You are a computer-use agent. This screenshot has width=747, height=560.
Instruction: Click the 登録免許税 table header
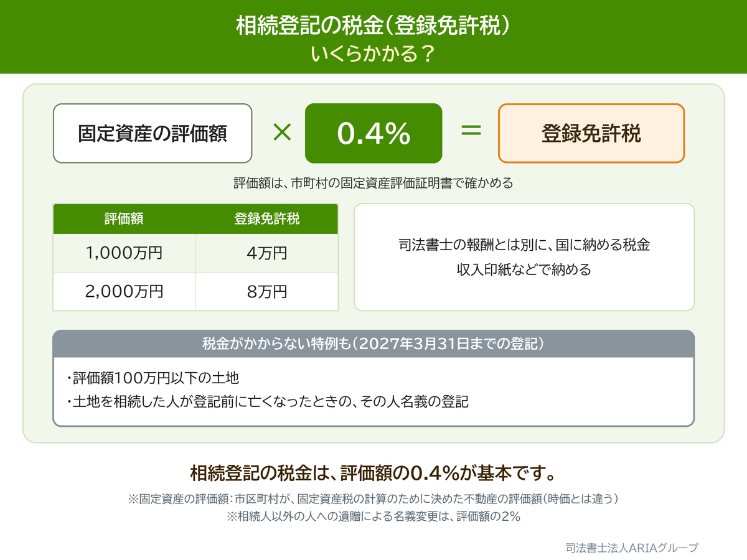pyautogui.click(x=267, y=219)
